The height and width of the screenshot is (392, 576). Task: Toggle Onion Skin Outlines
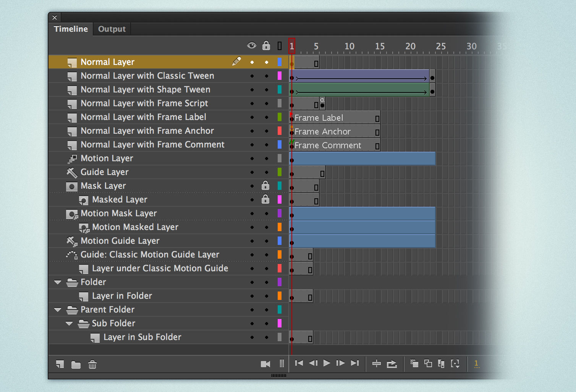point(428,364)
